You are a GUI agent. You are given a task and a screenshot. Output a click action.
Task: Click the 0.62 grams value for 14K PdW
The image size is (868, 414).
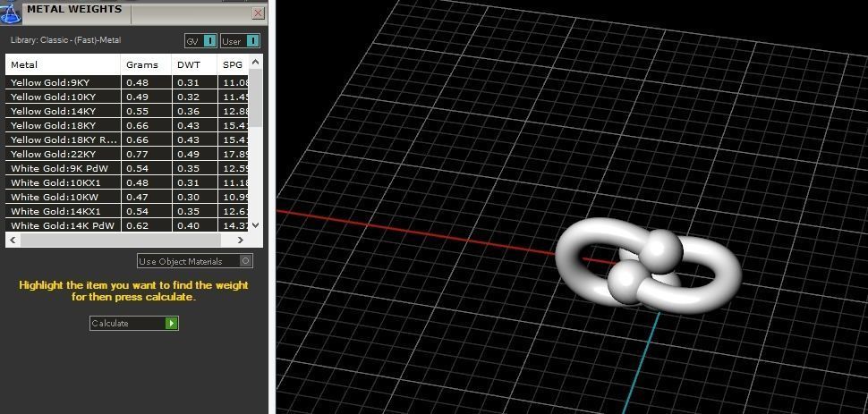point(137,226)
